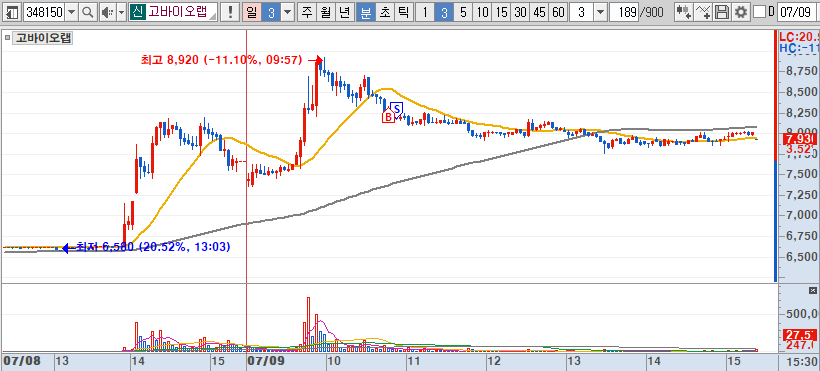This screenshot has width=820, height=371.
Task: Click the date field showing 07/09
Action: pyautogui.click(x=796, y=12)
